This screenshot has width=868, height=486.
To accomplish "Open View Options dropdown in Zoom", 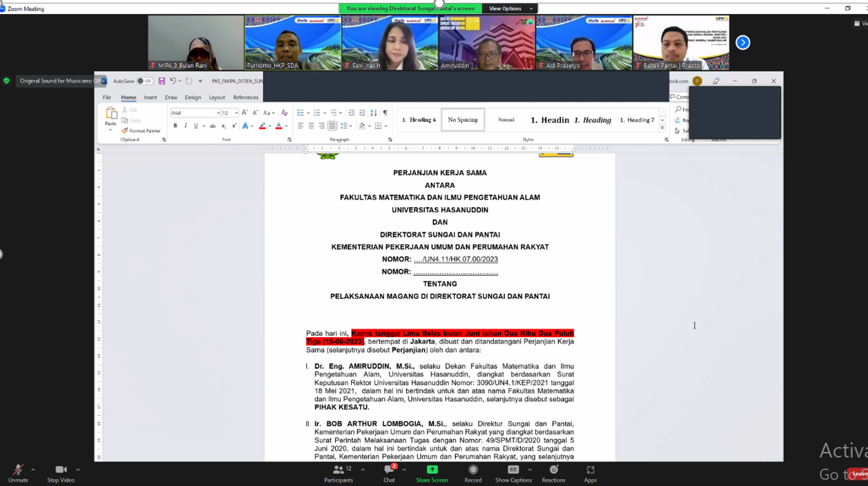I will [513, 8].
